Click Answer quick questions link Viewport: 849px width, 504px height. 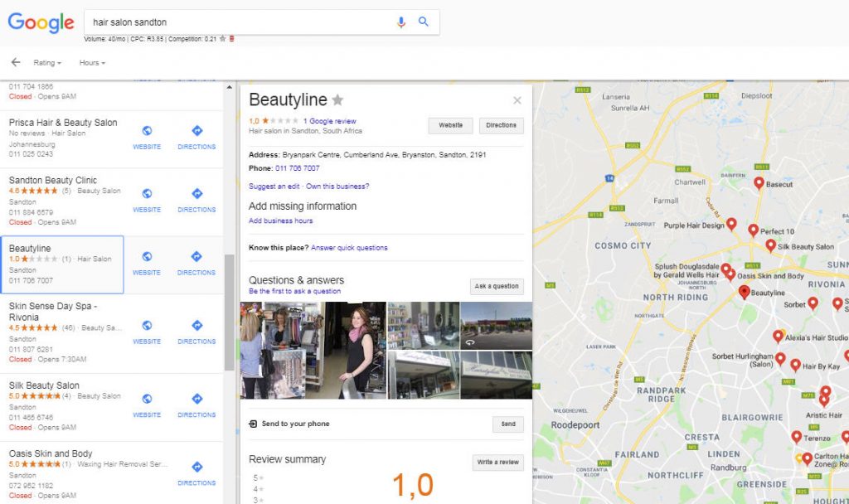[349, 248]
